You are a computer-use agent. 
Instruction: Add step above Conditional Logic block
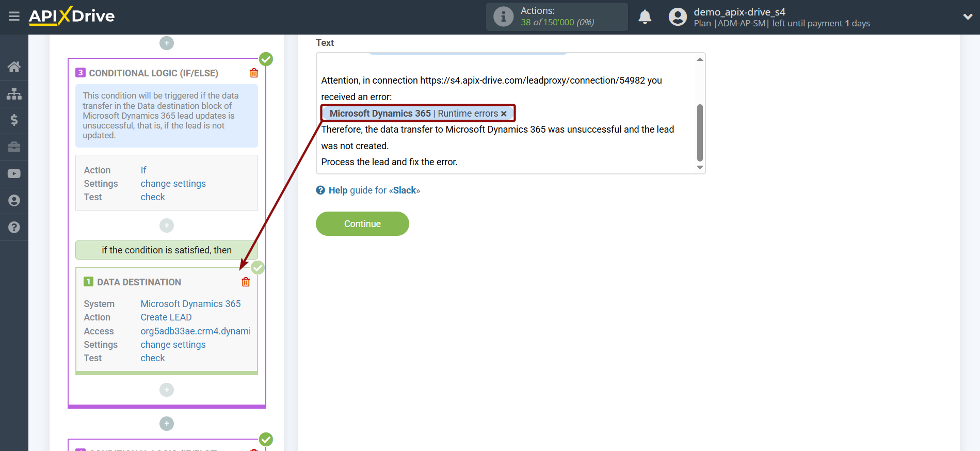[x=167, y=43]
